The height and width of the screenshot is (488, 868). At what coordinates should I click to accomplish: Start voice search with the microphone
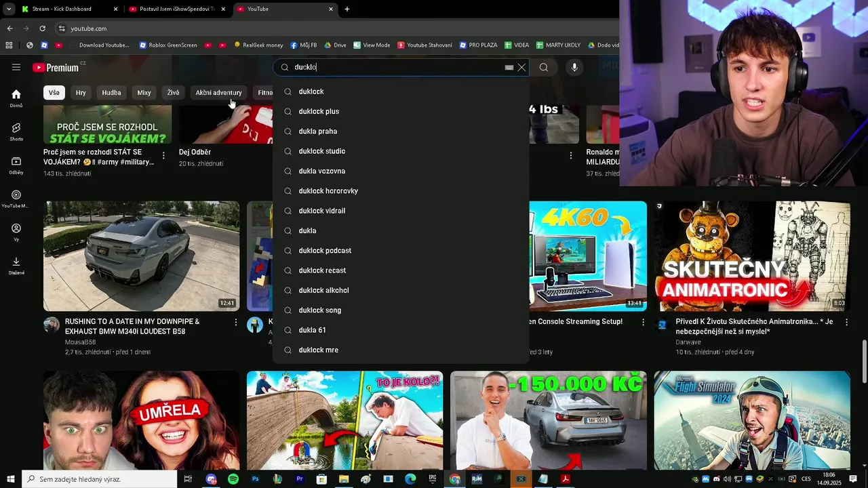[x=574, y=67]
